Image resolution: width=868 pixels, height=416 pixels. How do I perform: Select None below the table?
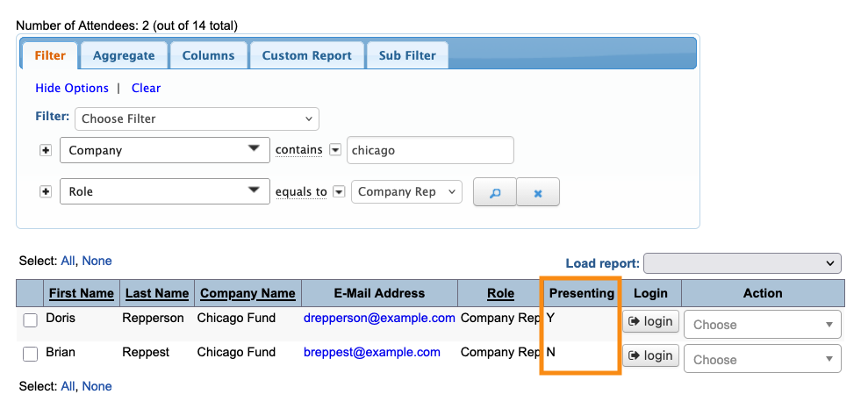(x=97, y=386)
